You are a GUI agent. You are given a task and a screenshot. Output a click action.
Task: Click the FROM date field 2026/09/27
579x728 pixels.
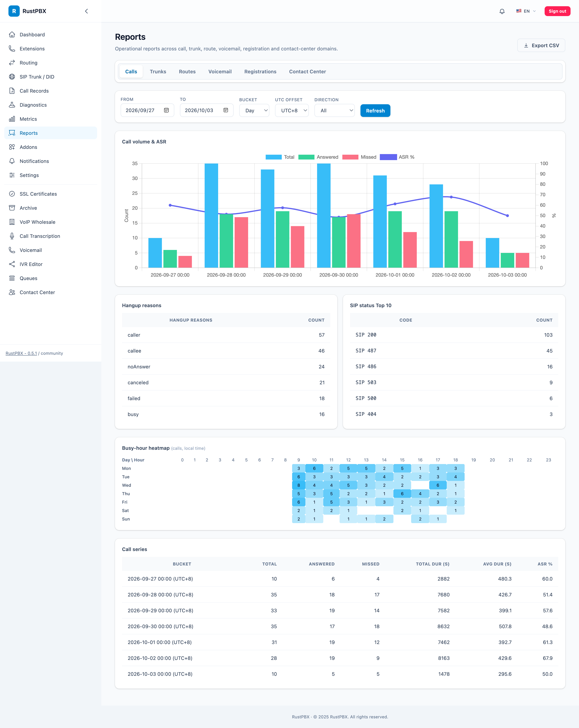click(147, 110)
